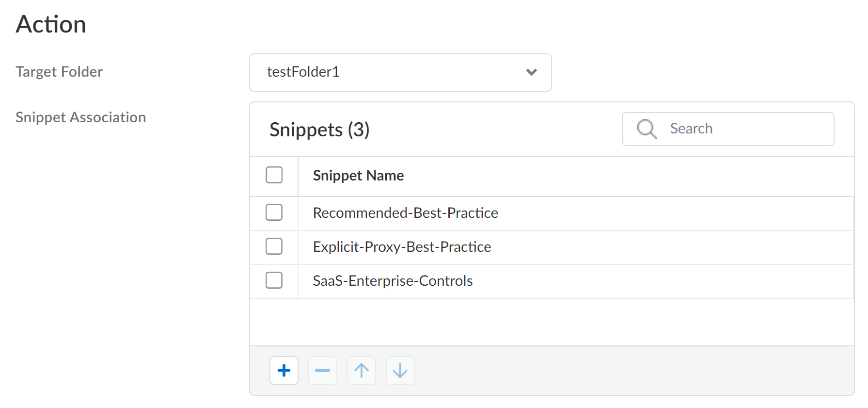Check the SaaS-Enterprise-Controls checkbox

coord(274,280)
